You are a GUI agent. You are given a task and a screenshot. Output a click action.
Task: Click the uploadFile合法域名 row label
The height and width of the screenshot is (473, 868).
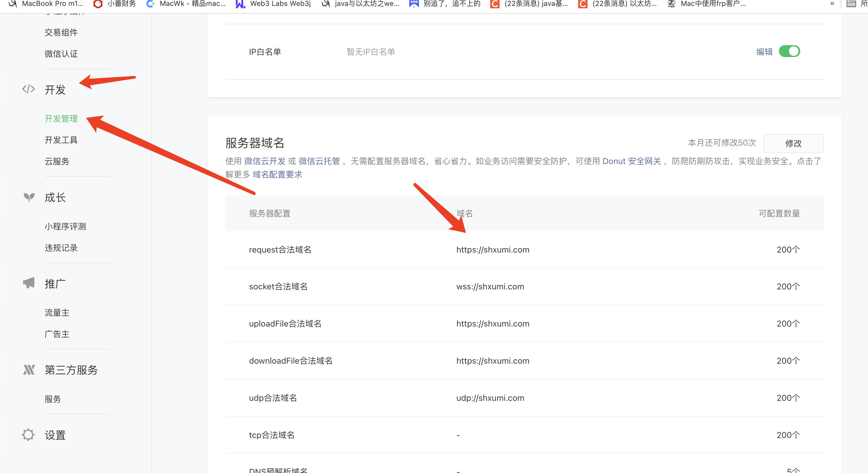pos(285,324)
